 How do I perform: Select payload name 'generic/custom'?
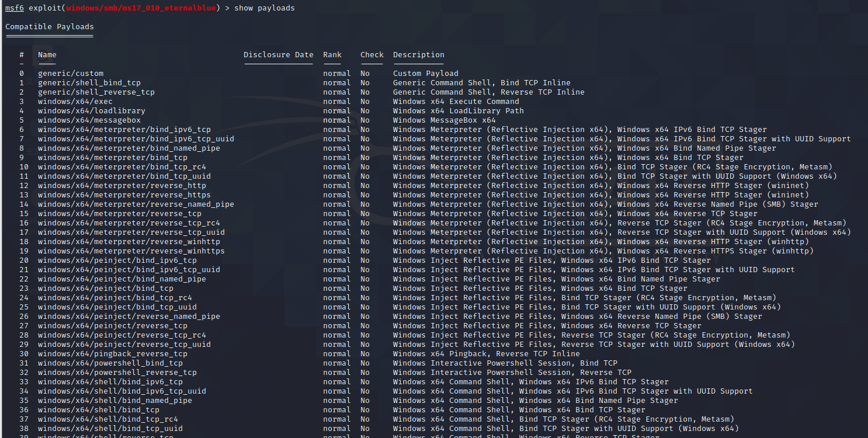pyautogui.click(x=71, y=74)
